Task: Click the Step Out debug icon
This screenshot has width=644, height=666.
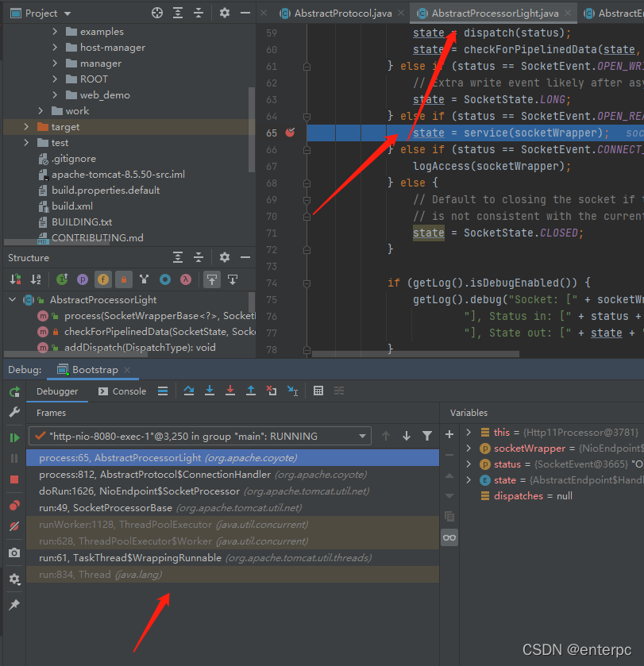Action: 251,391
